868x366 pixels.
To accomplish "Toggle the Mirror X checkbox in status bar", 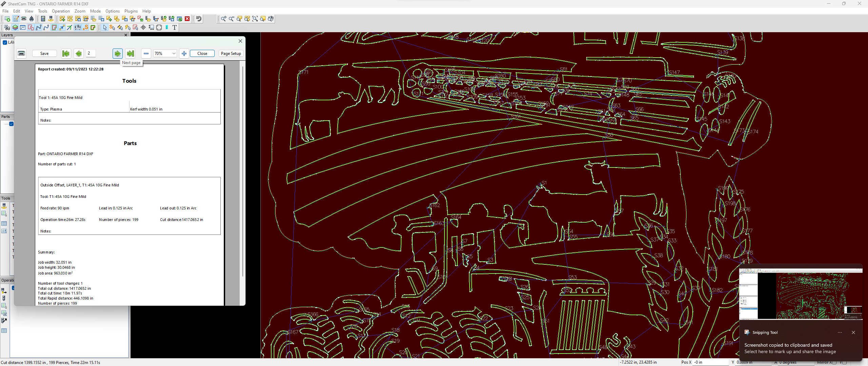I will [x=834, y=362].
